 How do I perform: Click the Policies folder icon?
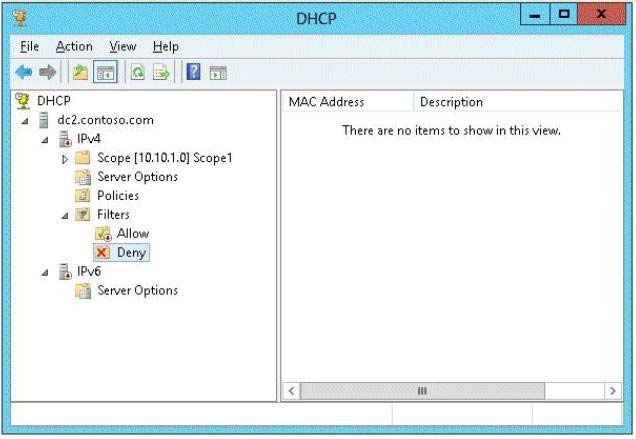point(83,196)
